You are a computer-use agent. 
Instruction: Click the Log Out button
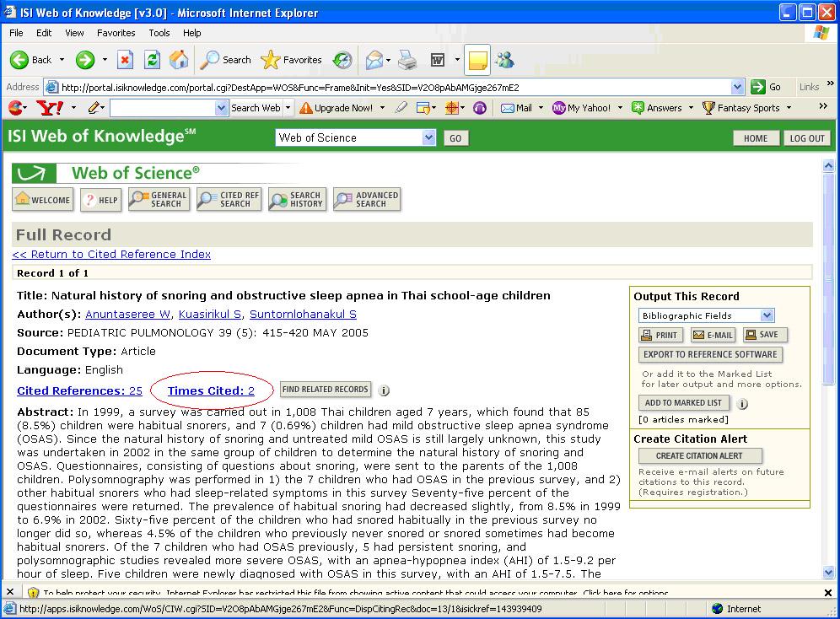click(x=807, y=138)
